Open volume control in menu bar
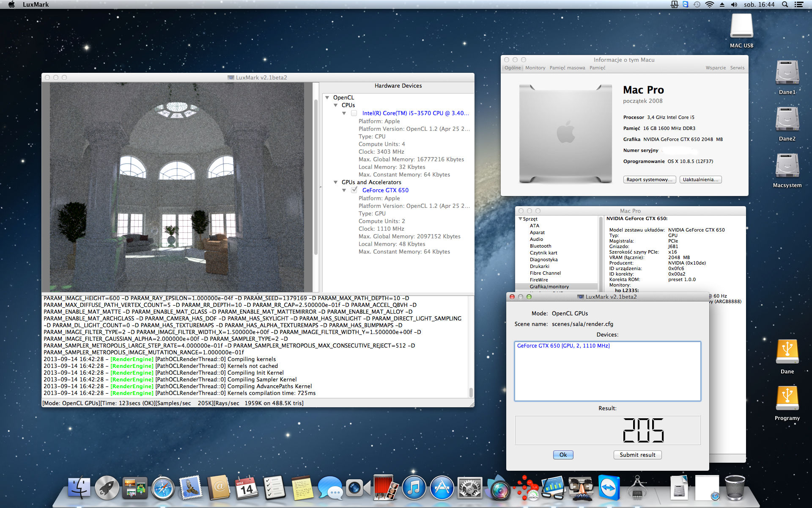This screenshot has height=508, width=812. pos(734,5)
